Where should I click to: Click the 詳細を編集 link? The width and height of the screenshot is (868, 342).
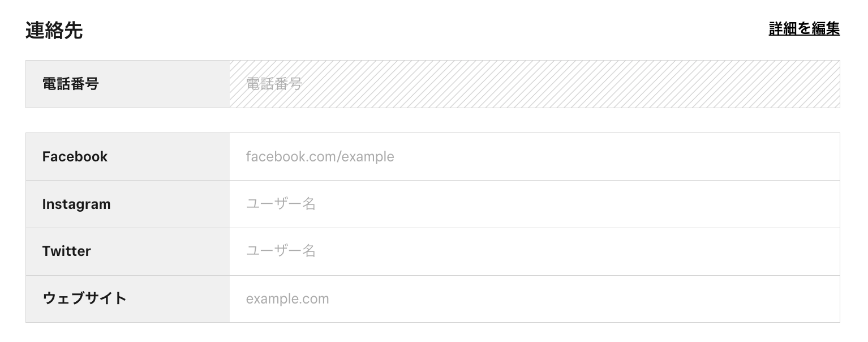tap(803, 29)
